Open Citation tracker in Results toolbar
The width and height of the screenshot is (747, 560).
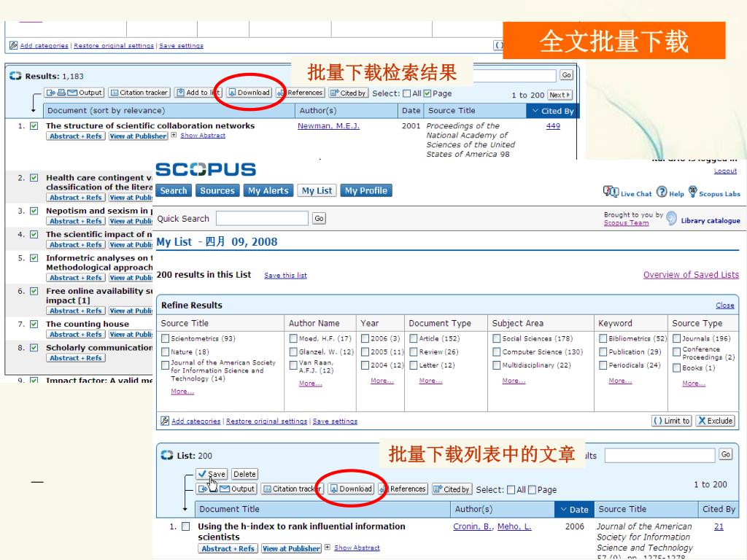click(x=139, y=93)
